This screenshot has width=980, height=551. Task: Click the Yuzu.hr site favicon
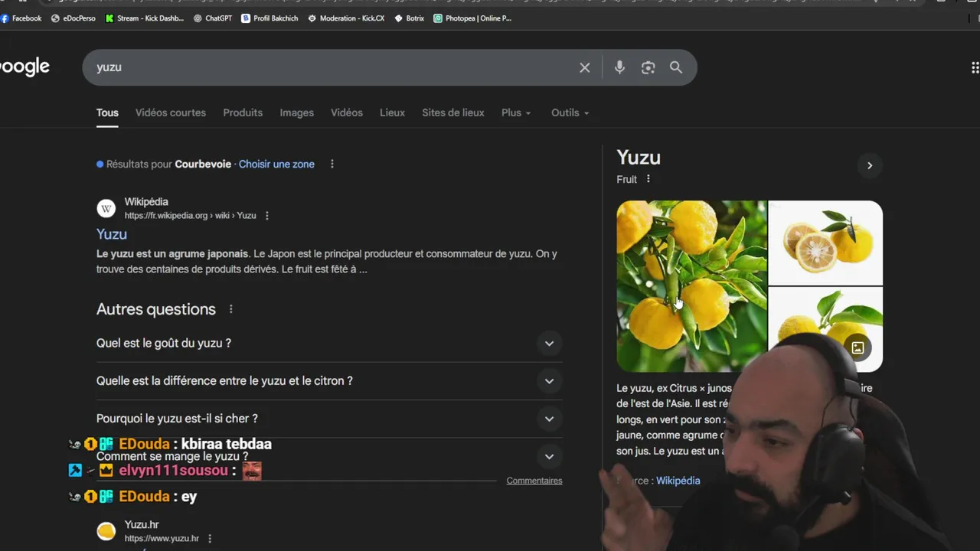106,530
